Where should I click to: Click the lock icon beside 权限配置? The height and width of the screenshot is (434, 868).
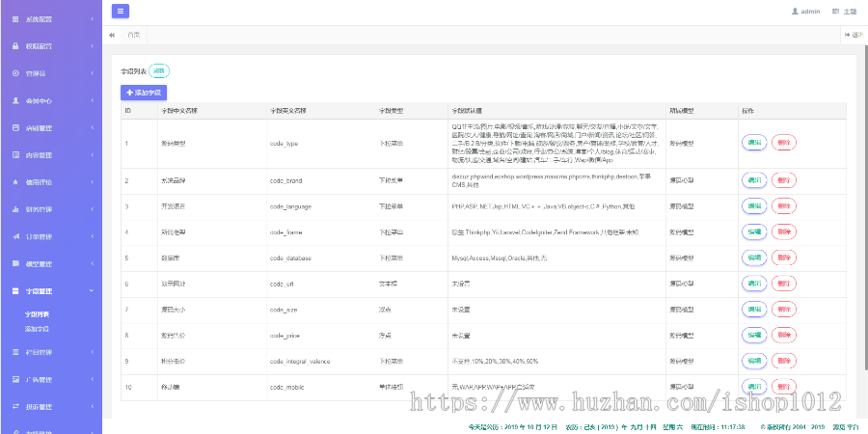coord(16,46)
